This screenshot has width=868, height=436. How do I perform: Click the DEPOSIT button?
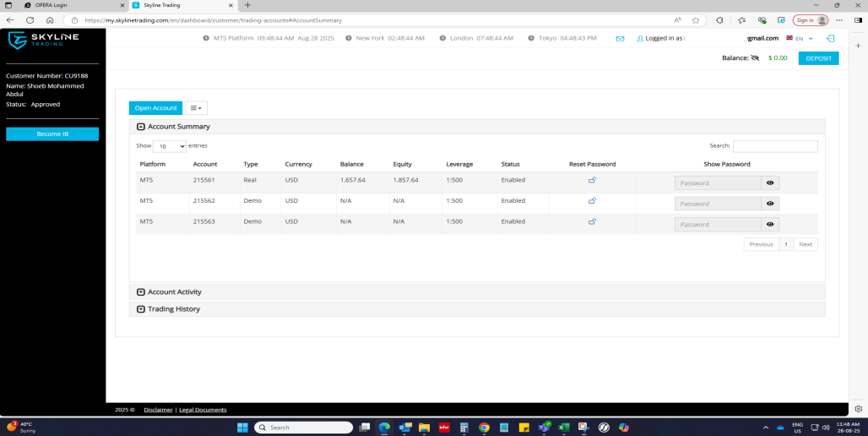[818, 58]
